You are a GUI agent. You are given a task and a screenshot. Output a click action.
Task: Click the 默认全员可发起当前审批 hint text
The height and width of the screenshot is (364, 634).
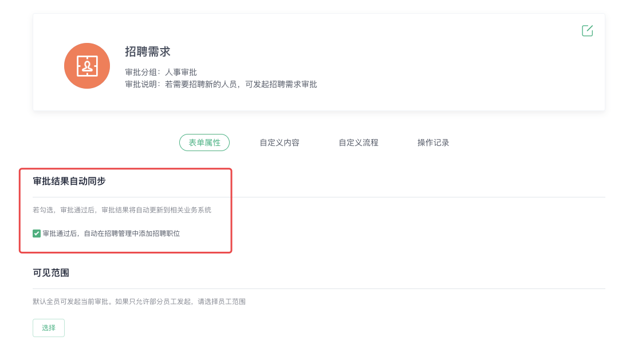(x=139, y=301)
